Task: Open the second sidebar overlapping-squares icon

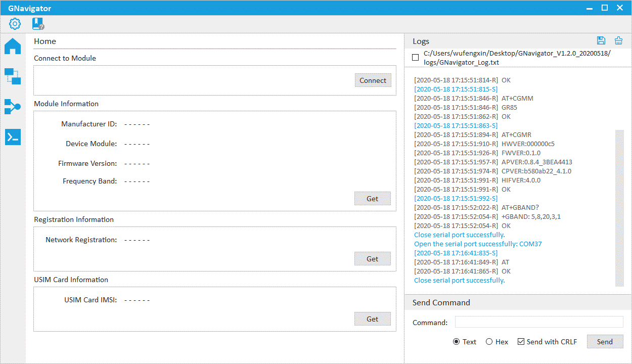Action: 13,76
